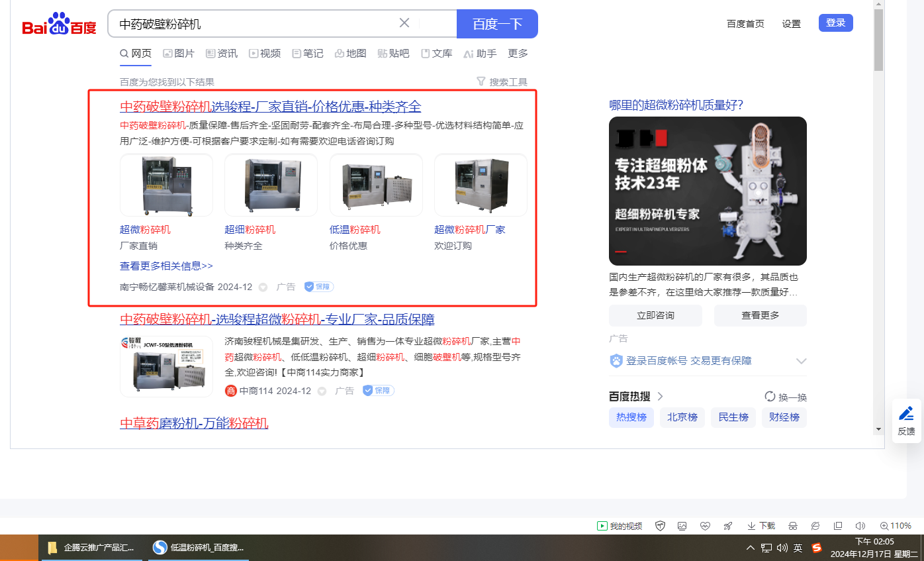Open 我的视频 in the browser status bar
Viewport: 924px width, 561px height.
[620, 526]
